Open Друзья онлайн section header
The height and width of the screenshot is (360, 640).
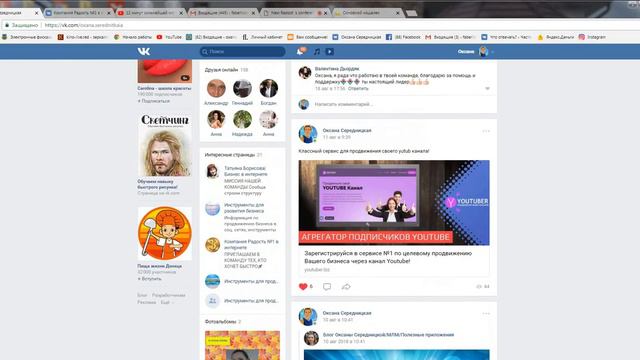click(x=227, y=70)
